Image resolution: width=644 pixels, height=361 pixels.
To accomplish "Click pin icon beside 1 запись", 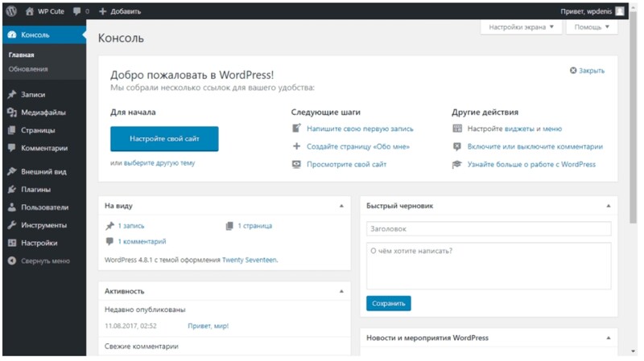I will pos(109,226).
